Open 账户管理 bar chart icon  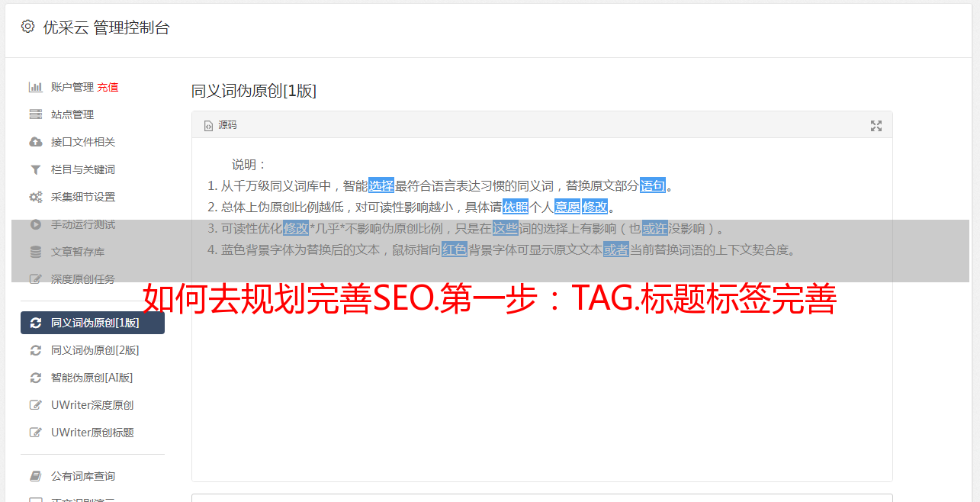tap(35, 87)
